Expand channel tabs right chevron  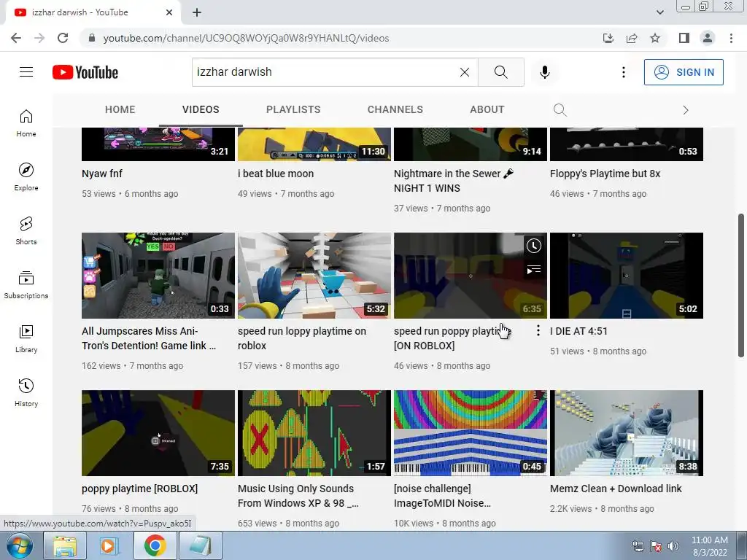pos(686,110)
